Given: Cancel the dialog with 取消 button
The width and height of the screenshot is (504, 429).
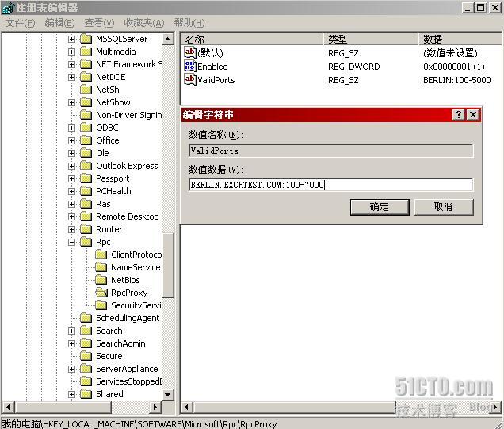Looking at the screenshot, I should point(444,207).
